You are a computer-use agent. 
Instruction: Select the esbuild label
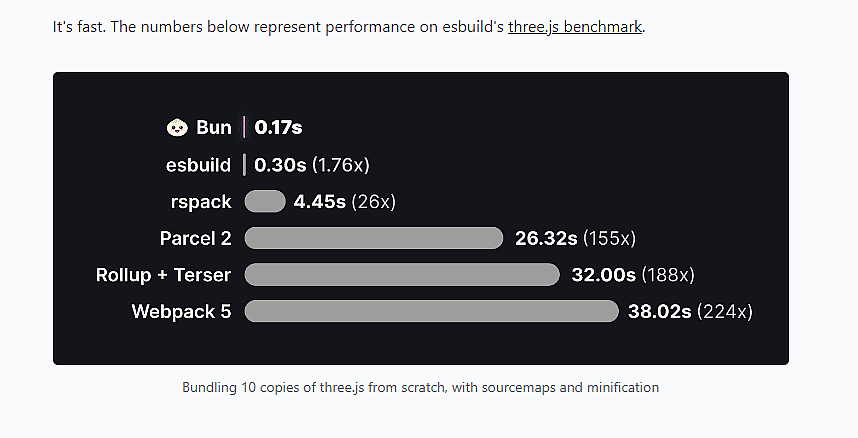(x=198, y=165)
